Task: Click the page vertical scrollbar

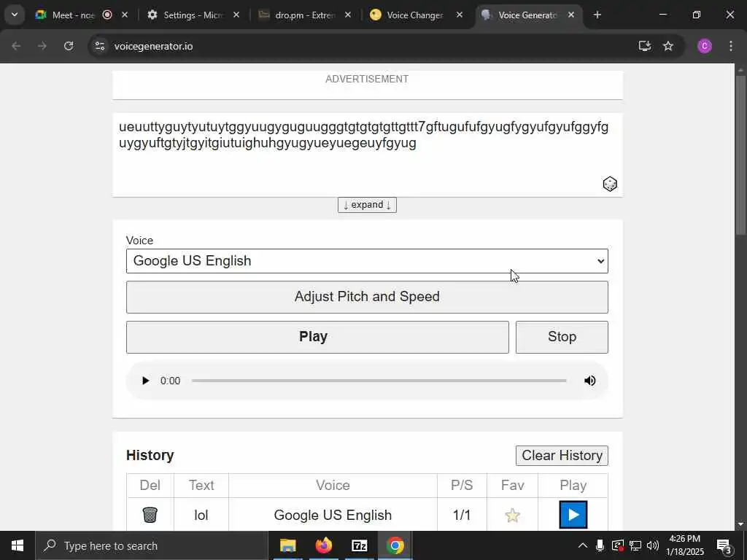Action: click(741, 155)
